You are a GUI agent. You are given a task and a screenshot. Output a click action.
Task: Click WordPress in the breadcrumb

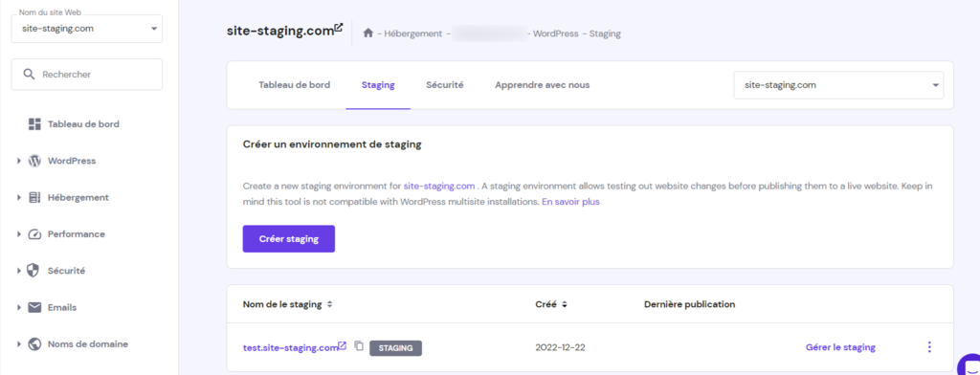coord(556,33)
